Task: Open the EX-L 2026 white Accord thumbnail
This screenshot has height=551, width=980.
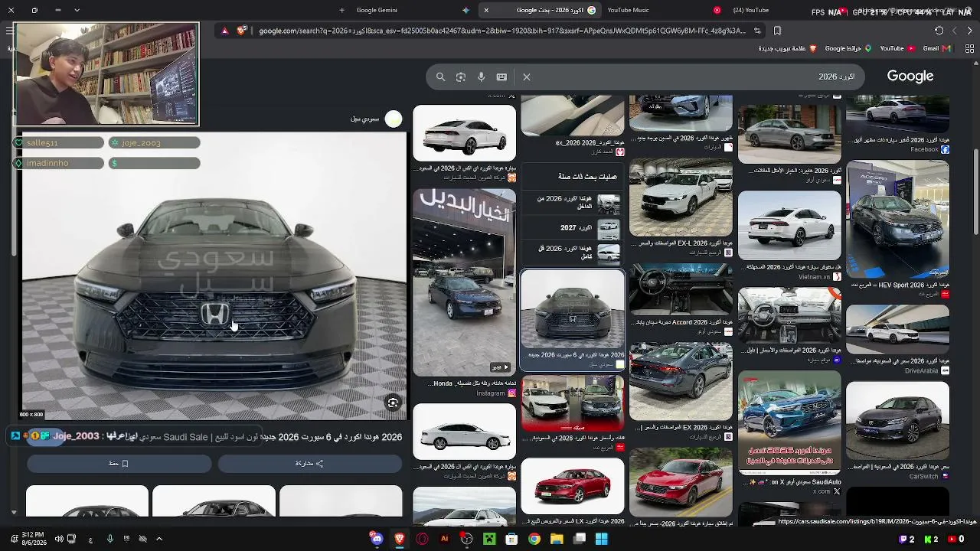Action: pyautogui.click(x=681, y=197)
